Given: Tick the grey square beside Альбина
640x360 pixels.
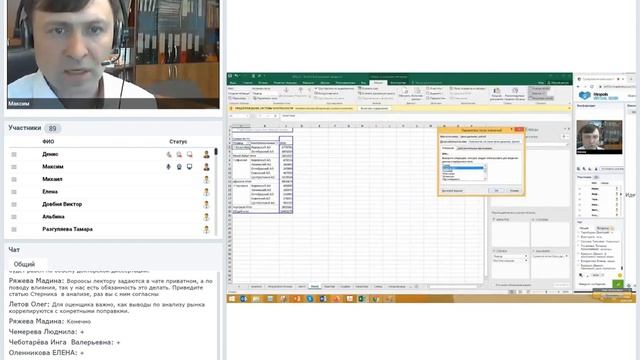Looking at the screenshot, I should (14, 217).
